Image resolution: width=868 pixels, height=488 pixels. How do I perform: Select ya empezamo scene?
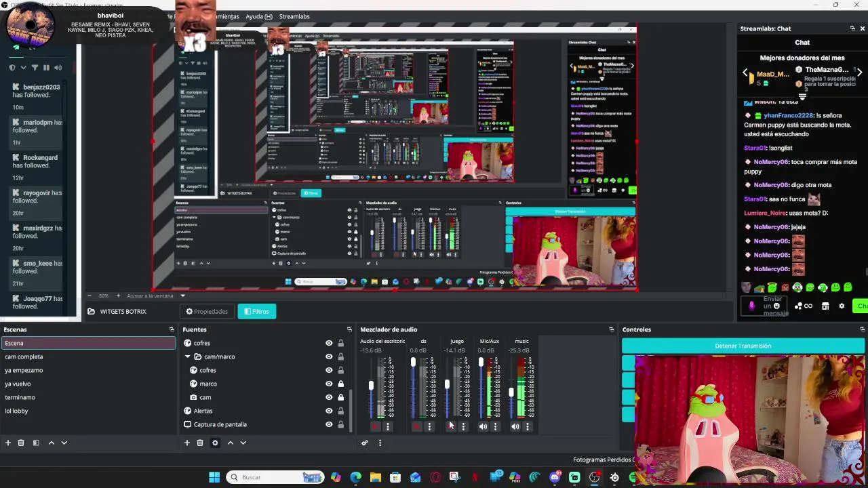tap(88, 370)
